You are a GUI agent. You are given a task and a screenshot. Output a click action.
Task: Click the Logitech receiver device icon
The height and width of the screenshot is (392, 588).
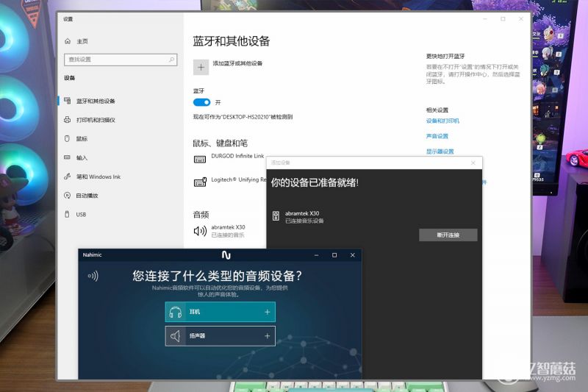pos(200,182)
